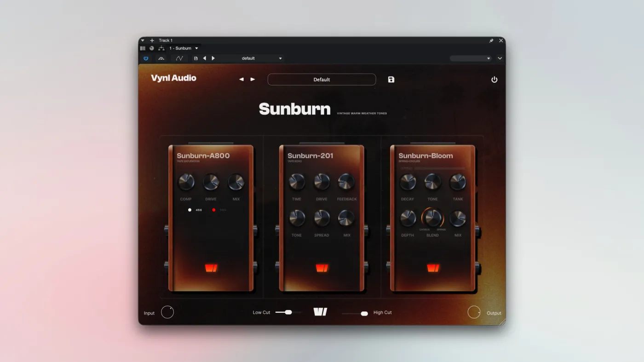Click the TIME knob on Sunburn-201
The width and height of the screenshot is (644, 362).
pyautogui.click(x=297, y=182)
